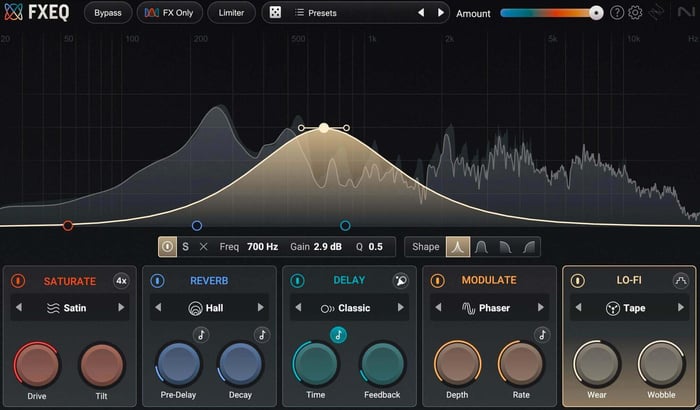Screen dimensions: 700x410
Task: Select next Lo-Fi mode after Tape
Action: click(x=681, y=307)
